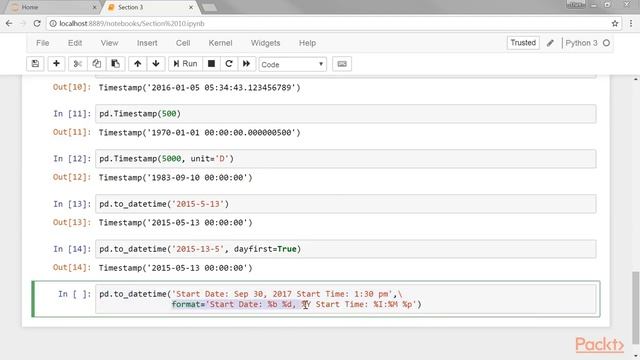Move selected cell down arrow

pos(156,64)
